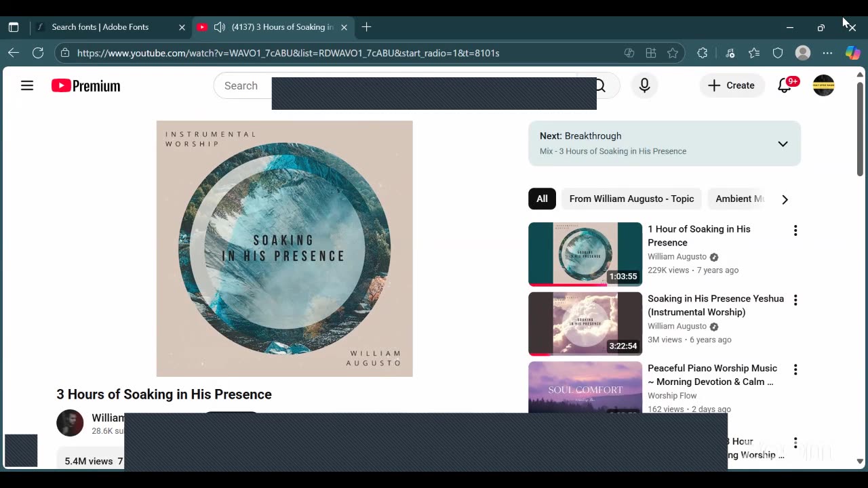Open Peaceful Piano Worship Music video title

click(x=712, y=375)
